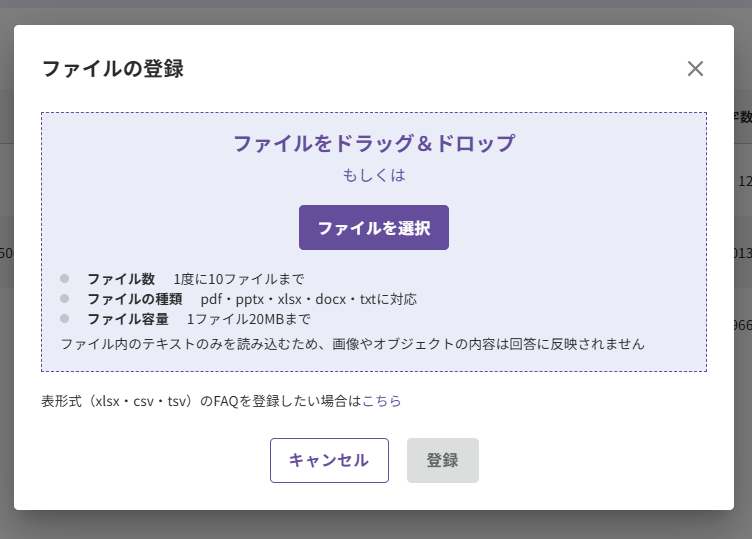Click the 表形式(xlsx・csv・tsv) text
The width and height of the screenshot is (752, 539).
click(x=120, y=400)
